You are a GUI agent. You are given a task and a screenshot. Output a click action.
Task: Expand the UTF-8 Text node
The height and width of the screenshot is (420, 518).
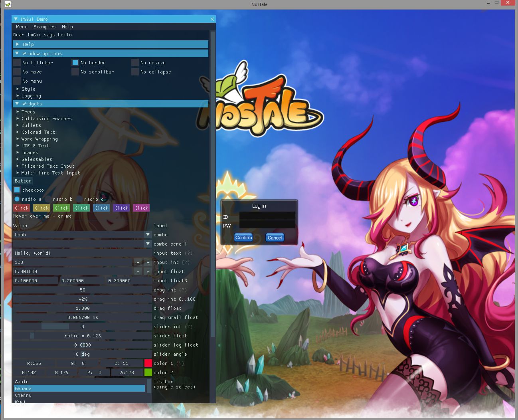pyautogui.click(x=32, y=146)
